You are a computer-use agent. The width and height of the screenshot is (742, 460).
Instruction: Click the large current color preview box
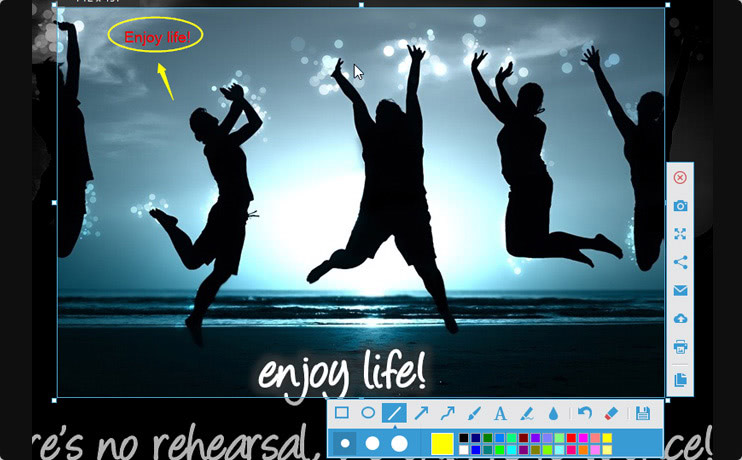click(x=442, y=444)
